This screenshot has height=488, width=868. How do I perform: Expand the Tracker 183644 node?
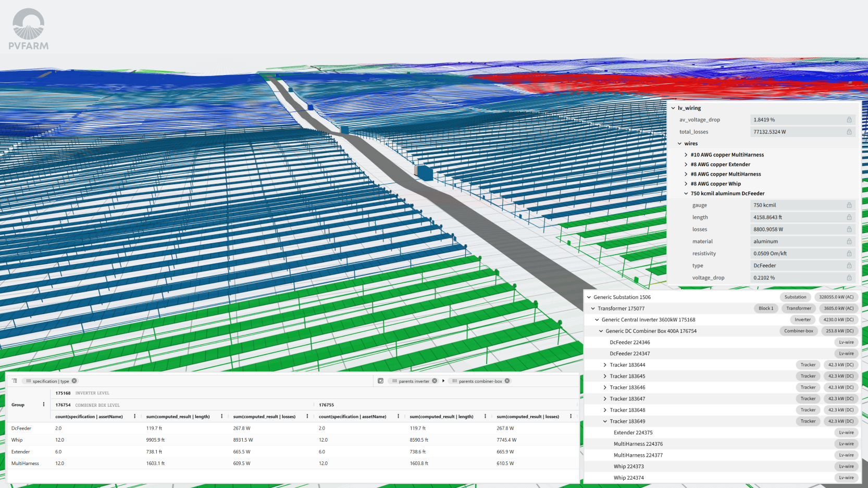click(x=604, y=365)
